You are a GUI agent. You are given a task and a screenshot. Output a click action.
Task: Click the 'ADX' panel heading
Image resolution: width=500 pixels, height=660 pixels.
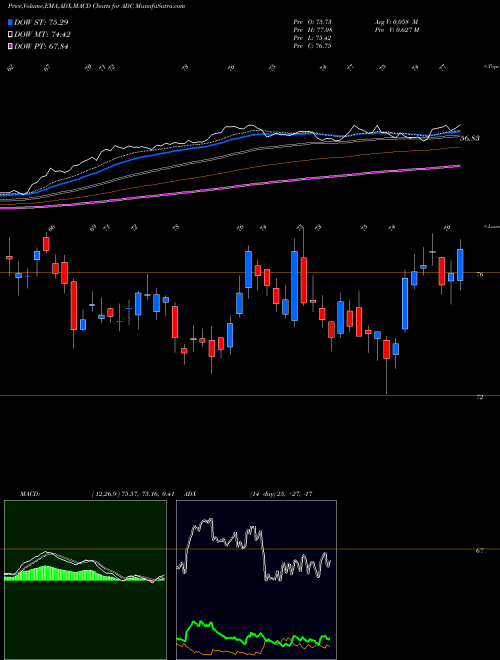pyautogui.click(x=190, y=494)
